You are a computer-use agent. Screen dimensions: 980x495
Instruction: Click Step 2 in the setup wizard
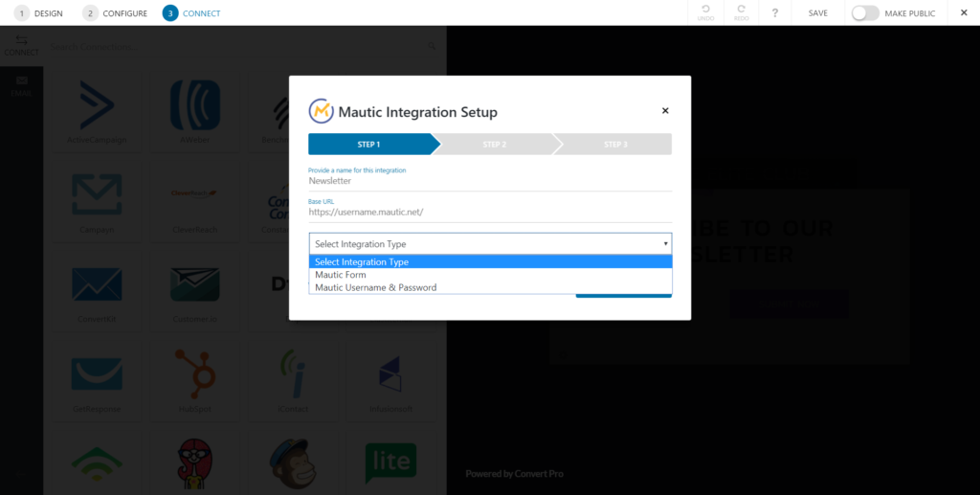pos(495,145)
